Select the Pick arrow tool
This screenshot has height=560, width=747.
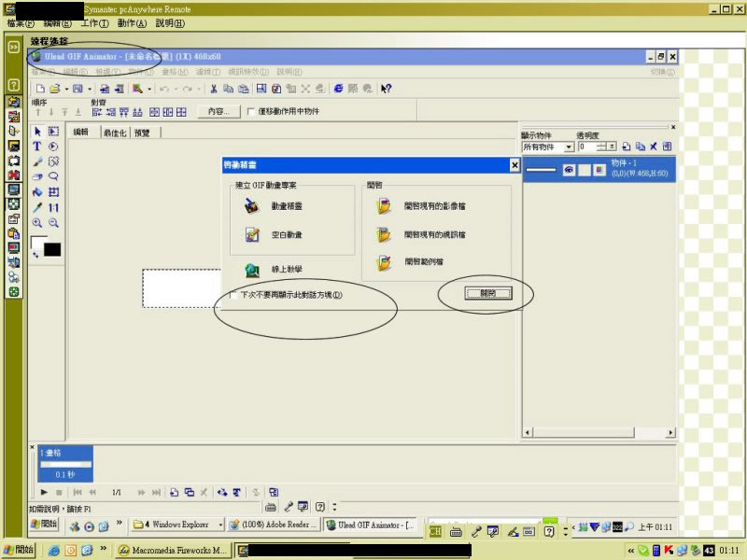[x=37, y=132]
